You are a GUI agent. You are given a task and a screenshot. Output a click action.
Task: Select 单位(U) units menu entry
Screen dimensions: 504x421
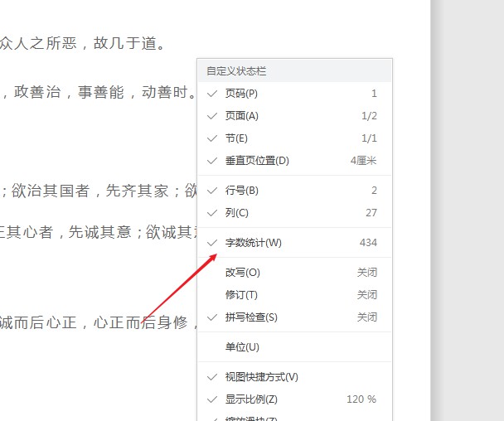(x=294, y=347)
